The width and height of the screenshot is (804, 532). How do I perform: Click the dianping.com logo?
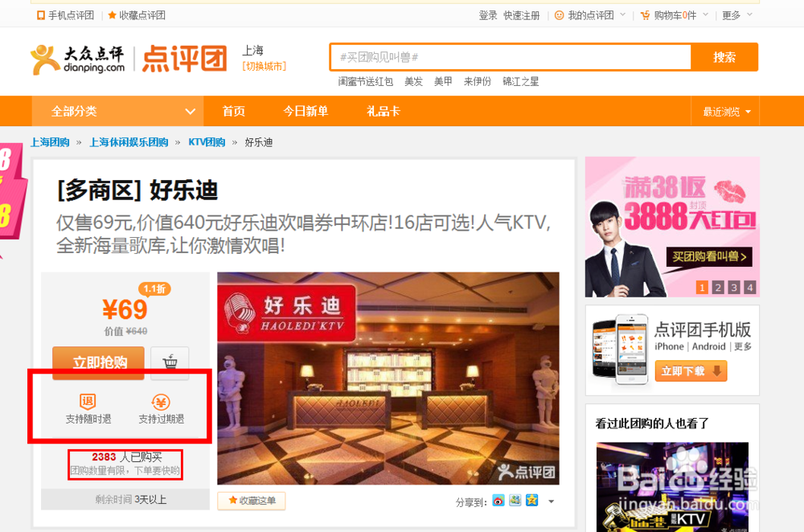click(x=78, y=59)
